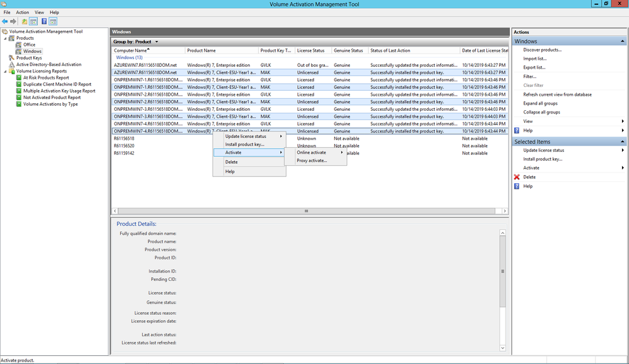
Task: Expand Update license status submenu in Actions pane
Action: [623, 150]
